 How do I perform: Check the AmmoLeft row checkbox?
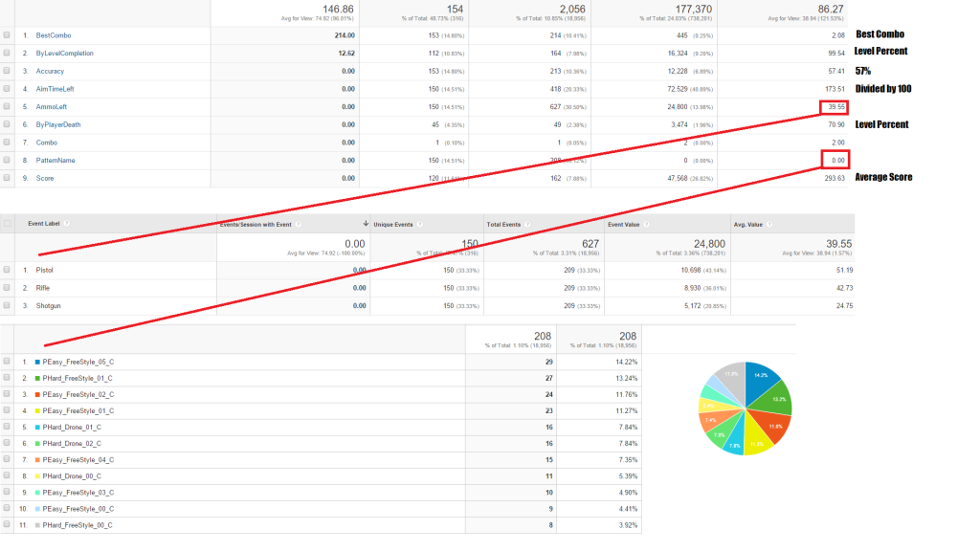(x=7, y=106)
